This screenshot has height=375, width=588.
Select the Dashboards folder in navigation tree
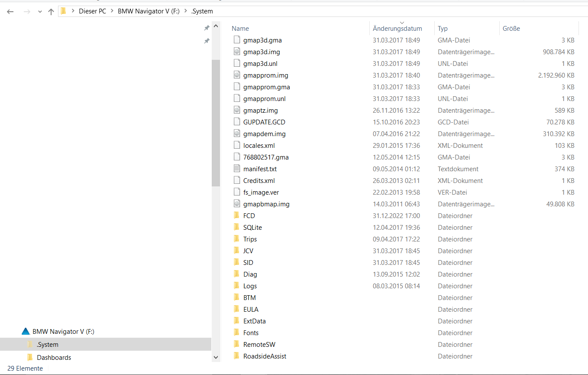click(x=54, y=358)
